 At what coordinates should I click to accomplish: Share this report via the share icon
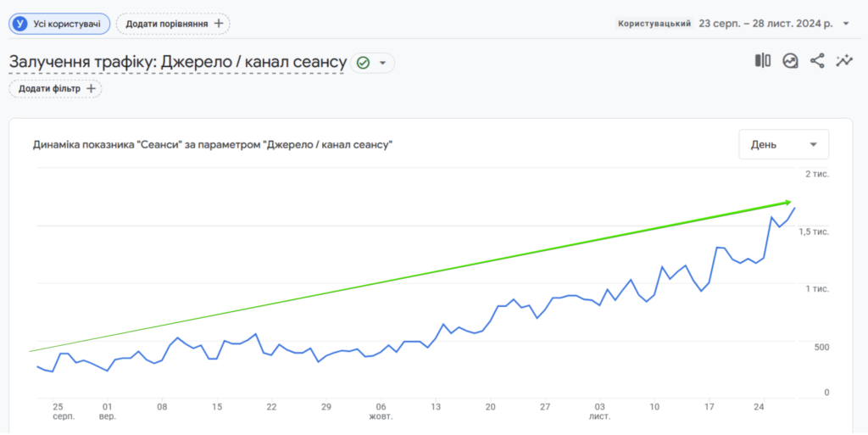point(817,60)
